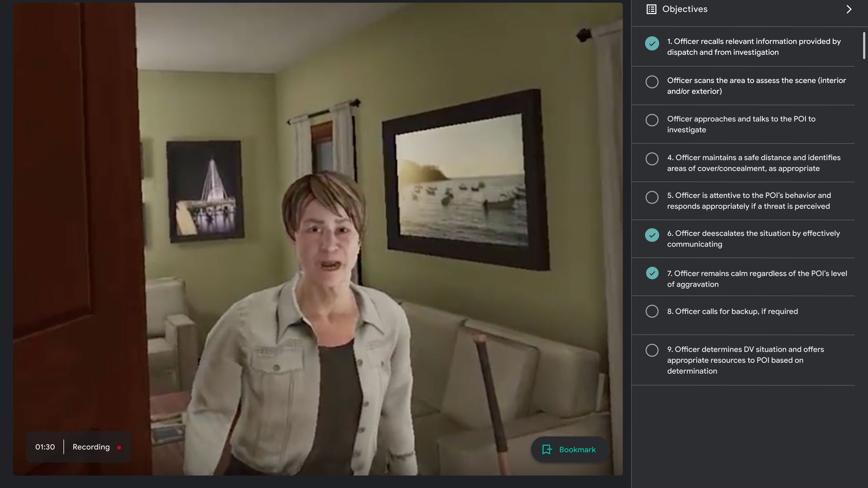Check the officer approaches and talks to POI objective
Screen dimensions: 868x488
(x=652, y=120)
